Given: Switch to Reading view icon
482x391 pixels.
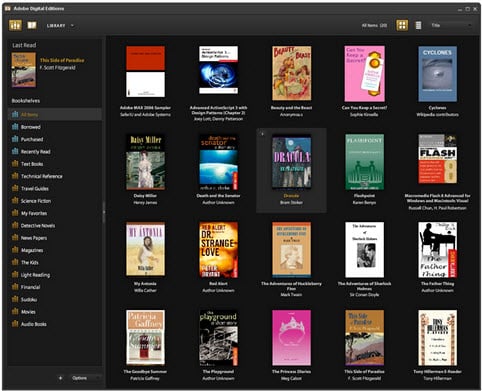Looking at the screenshot, I should click(x=32, y=25).
